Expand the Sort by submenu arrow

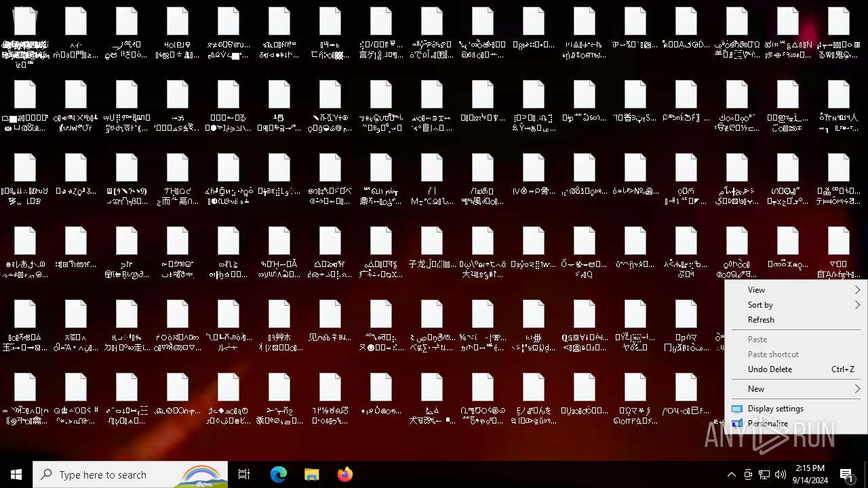coord(857,305)
